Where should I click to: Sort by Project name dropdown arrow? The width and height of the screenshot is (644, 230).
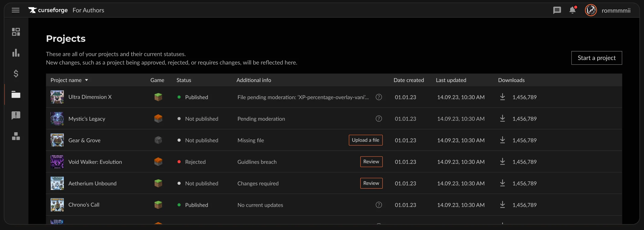(86, 80)
